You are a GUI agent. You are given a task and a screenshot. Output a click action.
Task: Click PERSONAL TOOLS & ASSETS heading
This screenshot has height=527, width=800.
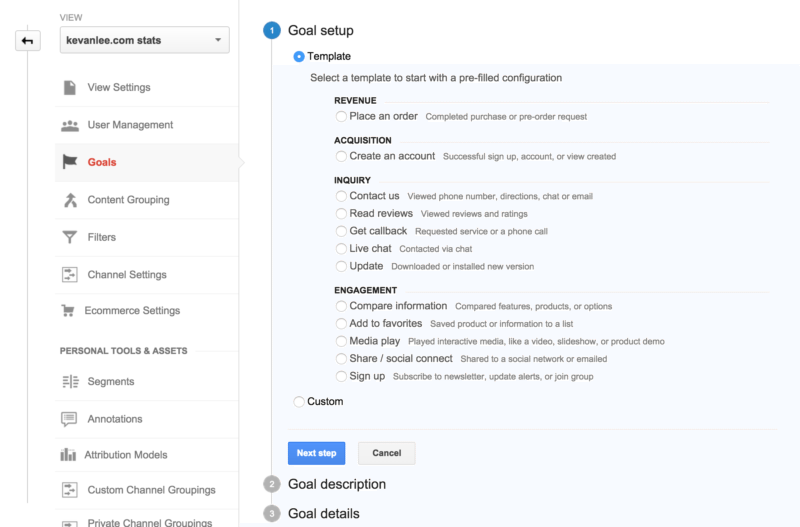pos(123,351)
